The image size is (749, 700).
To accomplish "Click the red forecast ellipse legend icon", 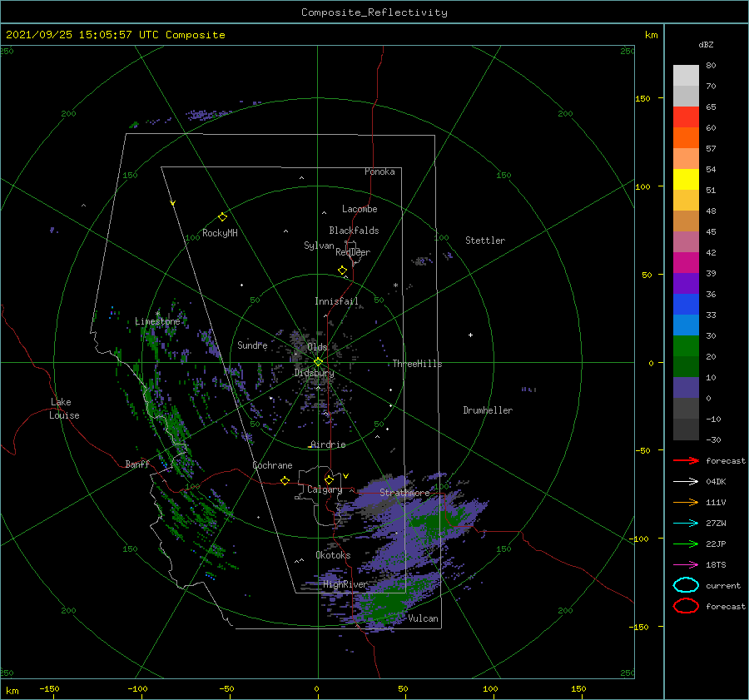I will pos(686,606).
